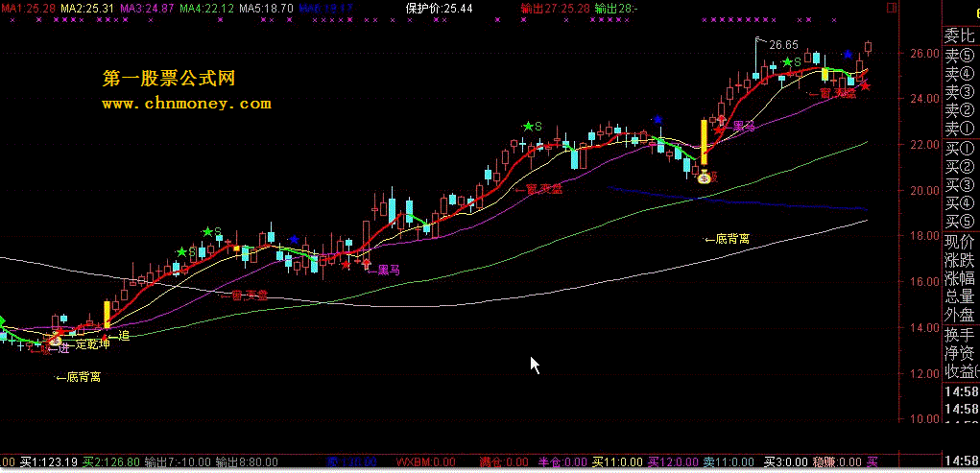Click the red star marker at the rightmost candles
This screenshot has height=473, width=980.
click(865, 86)
